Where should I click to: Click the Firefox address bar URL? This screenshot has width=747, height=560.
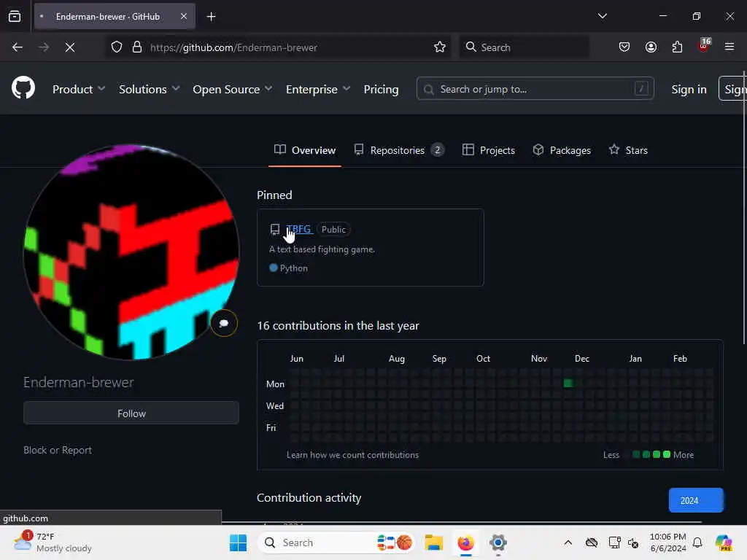point(233,47)
